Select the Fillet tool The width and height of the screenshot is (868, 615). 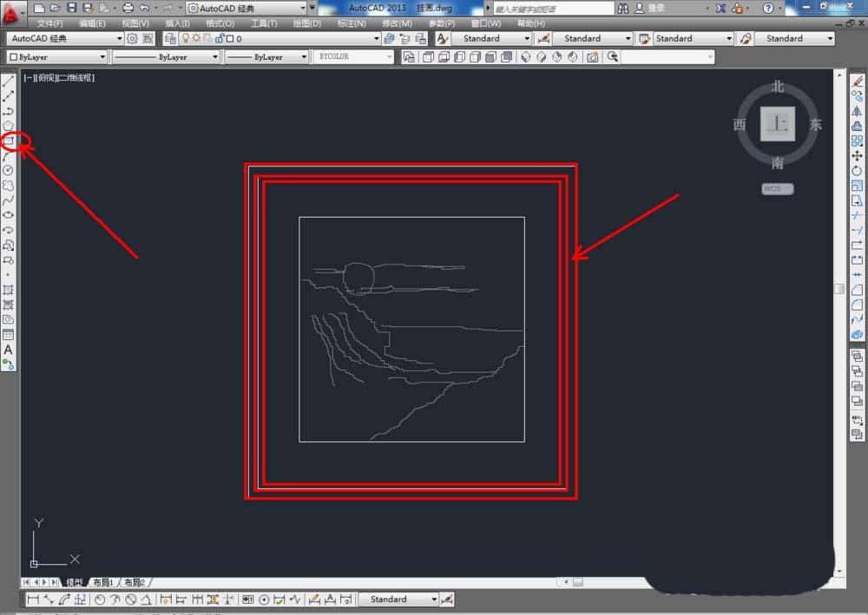[857, 304]
